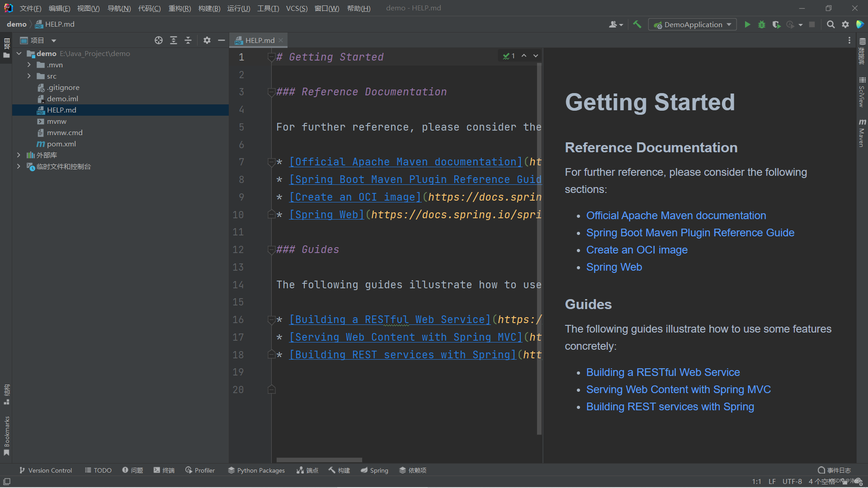Click the Stop square button

click(x=812, y=24)
